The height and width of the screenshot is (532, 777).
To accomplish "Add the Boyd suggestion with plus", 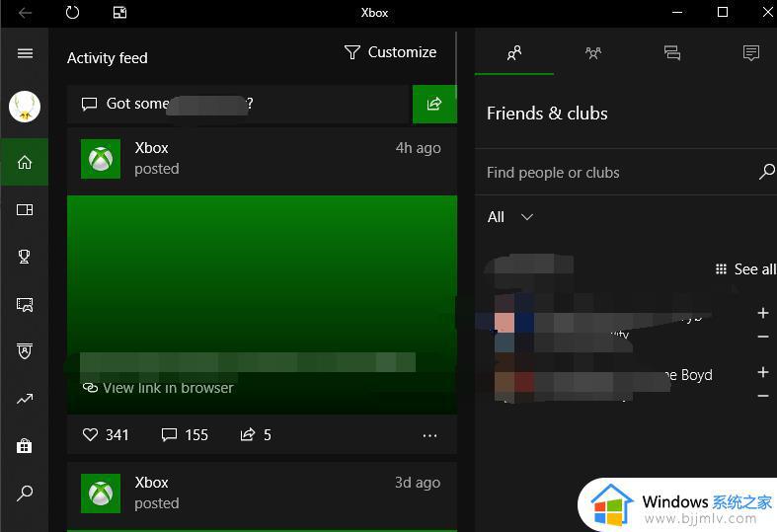I will pyautogui.click(x=763, y=372).
